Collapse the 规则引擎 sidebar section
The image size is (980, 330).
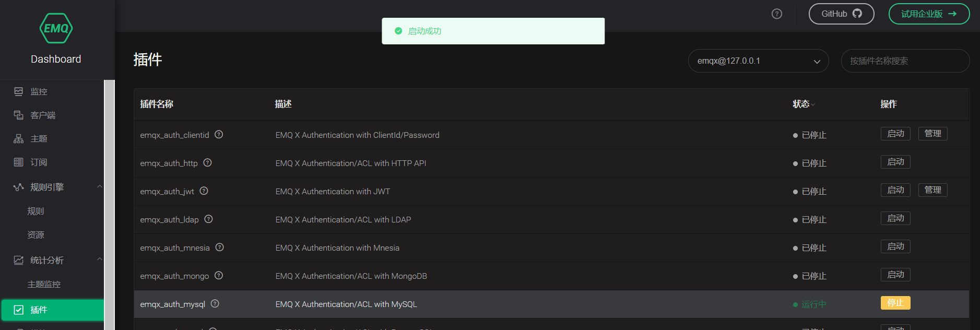(99, 187)
